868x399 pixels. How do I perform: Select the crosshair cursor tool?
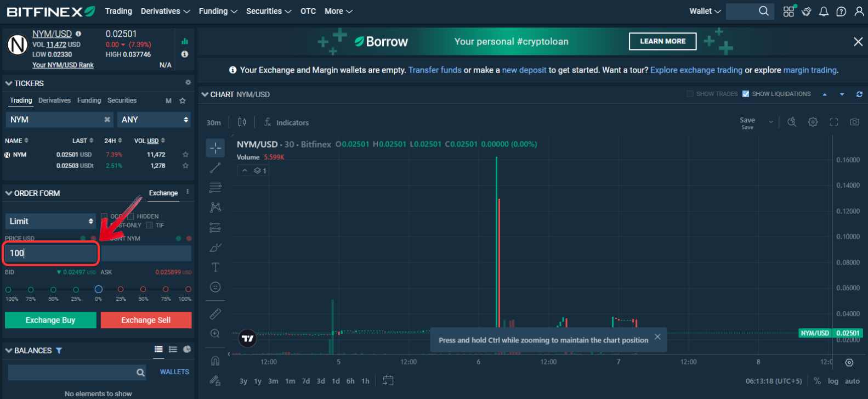coord(215,148)
